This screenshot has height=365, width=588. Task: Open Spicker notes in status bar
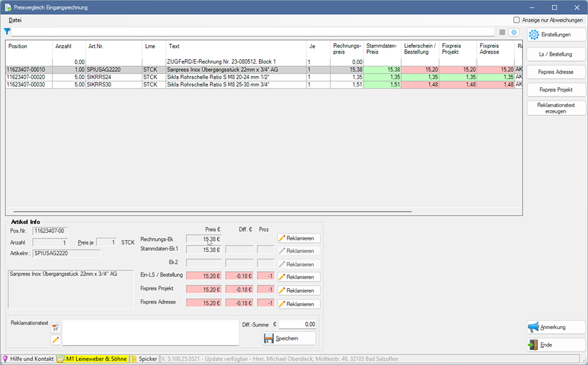click(x=144, y=359)
